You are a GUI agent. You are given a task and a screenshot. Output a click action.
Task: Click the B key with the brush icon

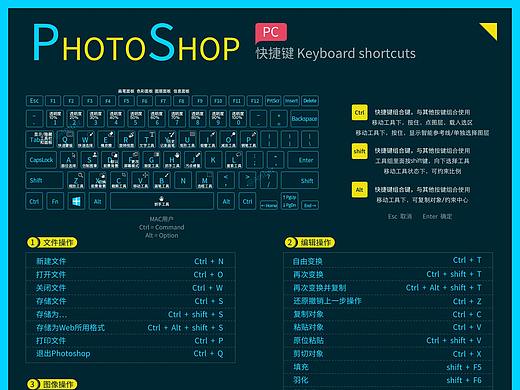[x=162, y=180]
